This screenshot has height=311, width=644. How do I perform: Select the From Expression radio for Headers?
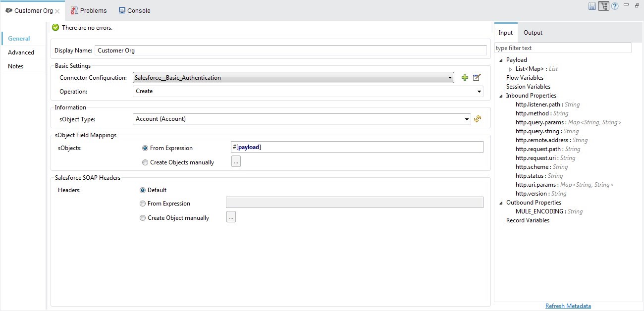tap(143, 204)
